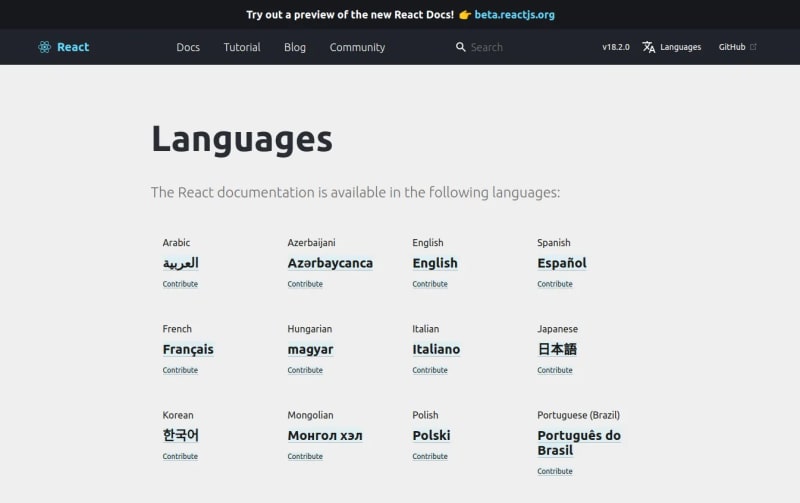Open the magyar documentation link
800x503 pixels.
pos(310,349)
